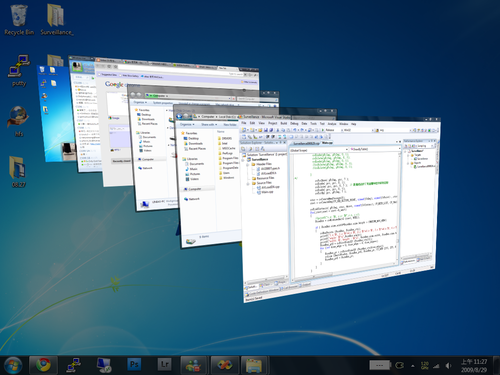Image resolution: width=500 pixels, height=375 pixels.
Task: Switch to Visual Studio via the taskbar
Action: (225, 365)
